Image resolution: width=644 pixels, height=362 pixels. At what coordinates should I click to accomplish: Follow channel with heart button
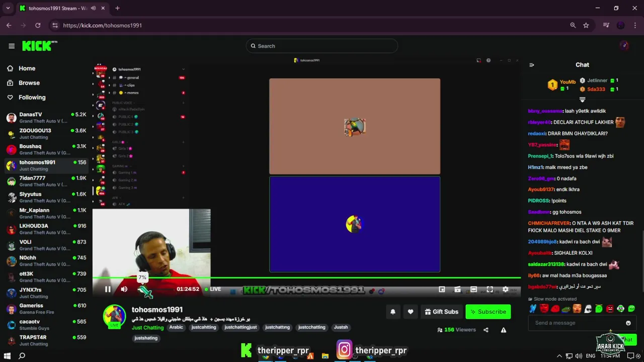pos(411,312)
